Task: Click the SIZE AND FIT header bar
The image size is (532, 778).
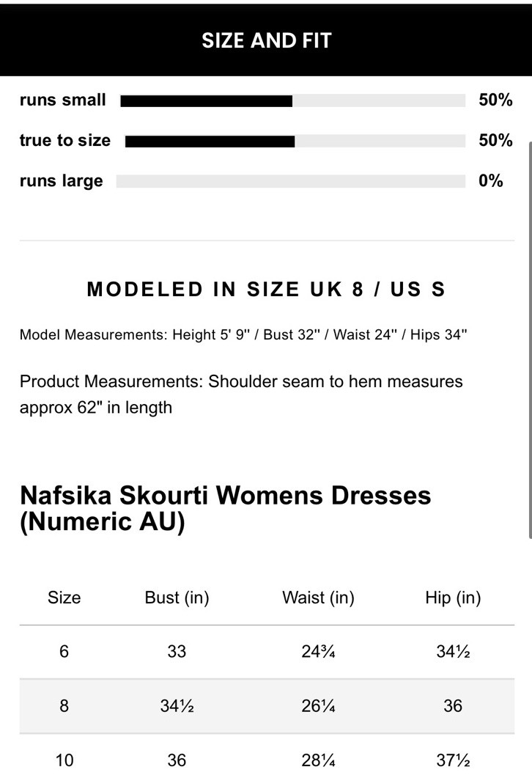Action: pyautogui.click(x=266, y=40)
